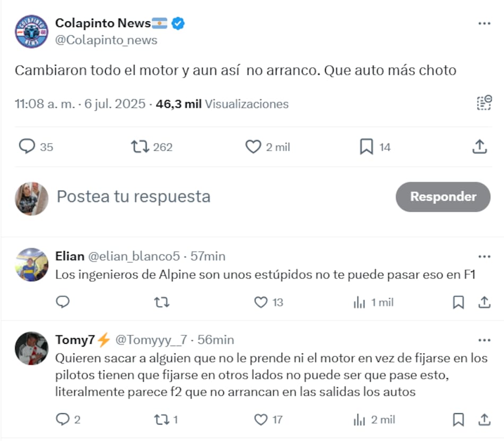Screen dimensions: 504x441
Task: Bookmark the Colapinto News post
Action: tap(366, 146)
